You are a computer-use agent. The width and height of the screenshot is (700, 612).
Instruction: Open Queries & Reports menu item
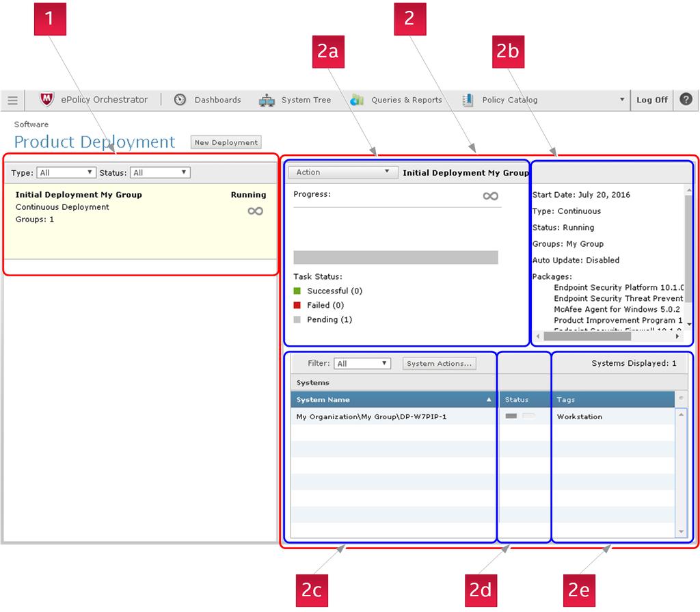point(406,100)
